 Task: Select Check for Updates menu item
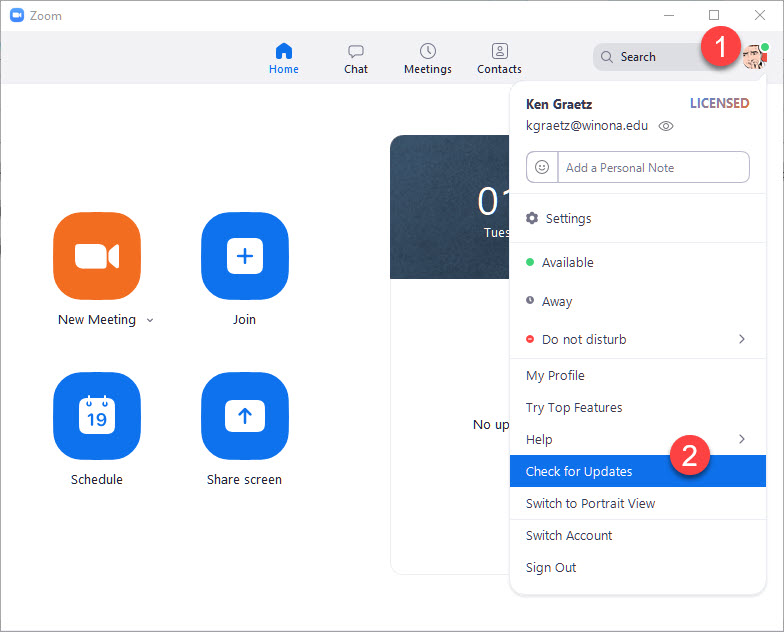(x=579, y=471)
